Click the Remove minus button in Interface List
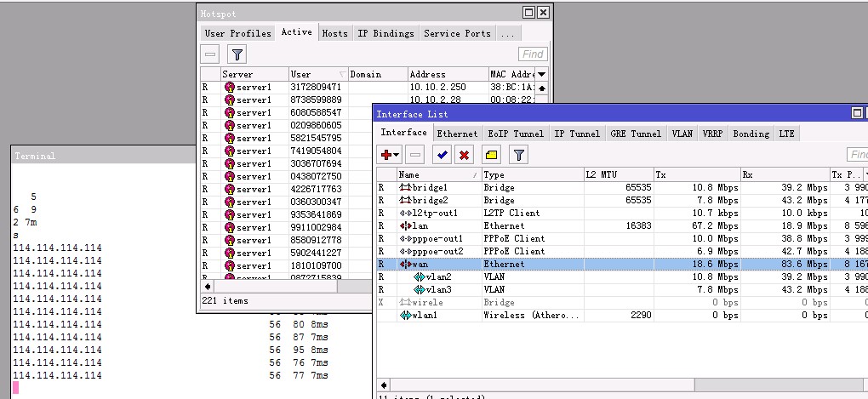This screenshot has height=399, width=868. coord(415,155)
